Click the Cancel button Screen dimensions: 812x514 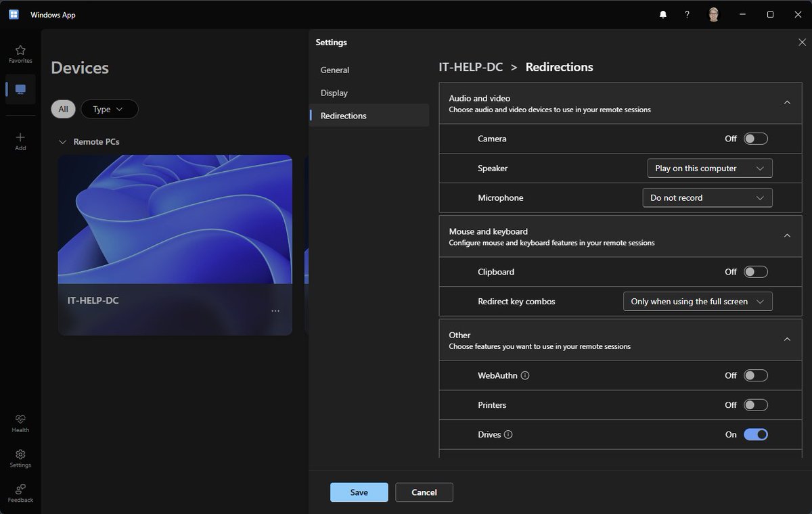click(424, 492)
